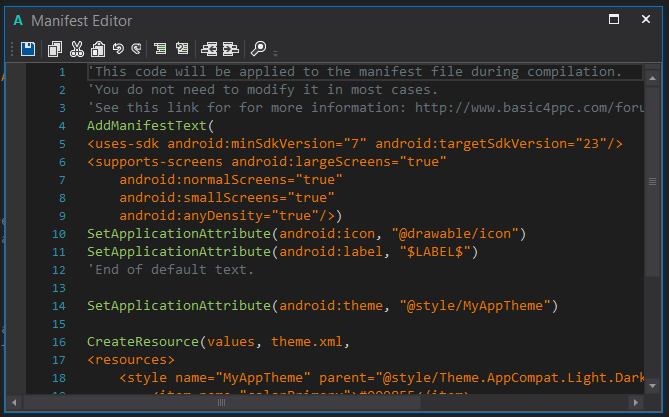The height and width of the screenshot is (417, 669).
Task: Click the Cut scissors icon
Action: (x=77, y=49)
